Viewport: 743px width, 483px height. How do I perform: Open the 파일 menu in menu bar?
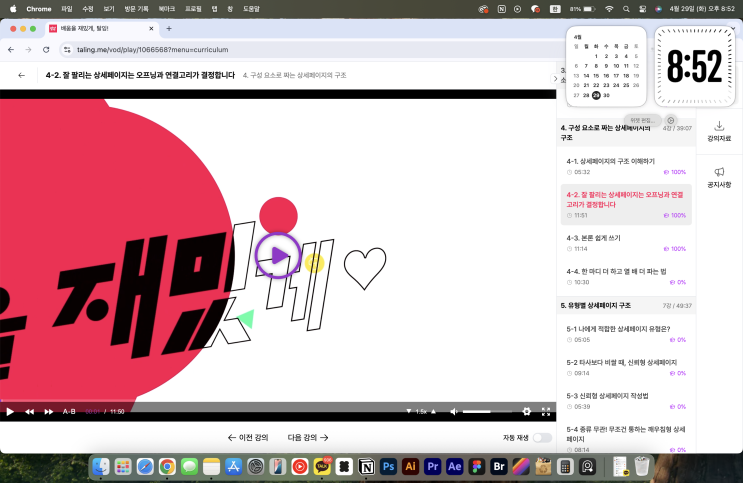tap(66, 9)
